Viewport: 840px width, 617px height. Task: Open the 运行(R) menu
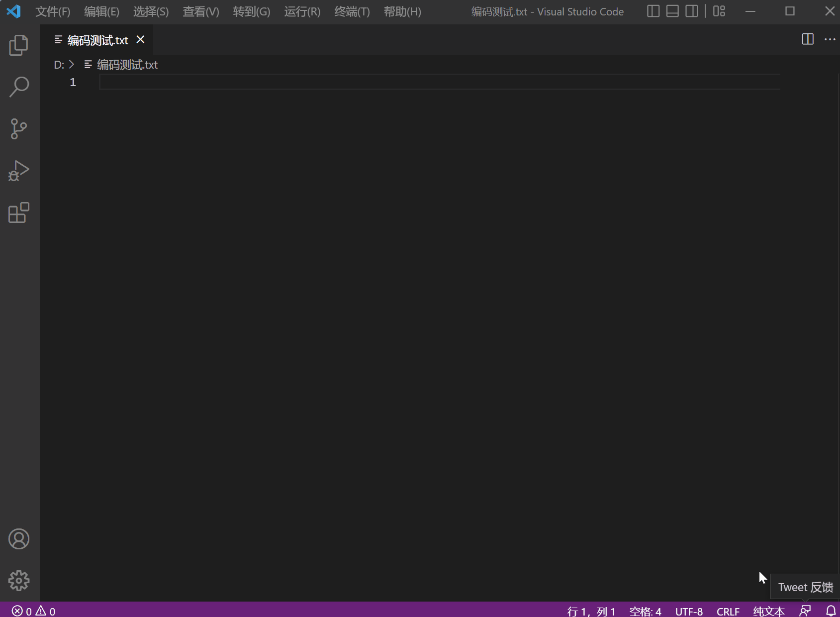pyautogui.click(x=302, y=11)
